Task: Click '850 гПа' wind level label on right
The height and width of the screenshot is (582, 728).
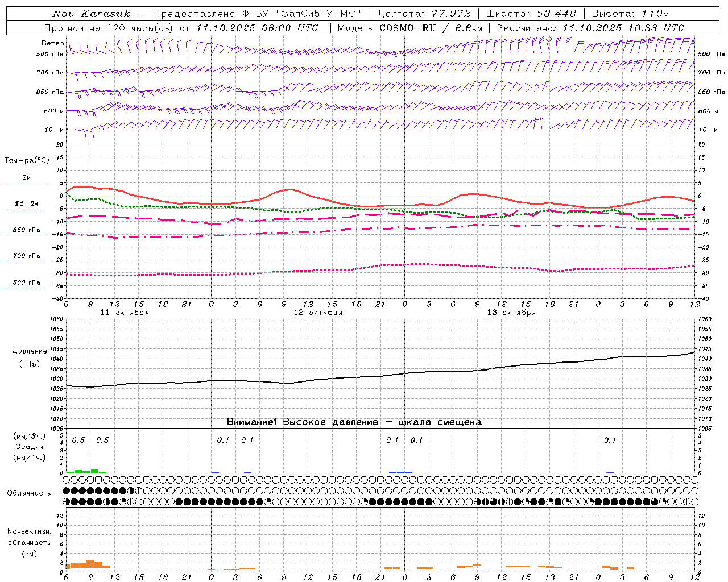Action: (x=712, y=92)
